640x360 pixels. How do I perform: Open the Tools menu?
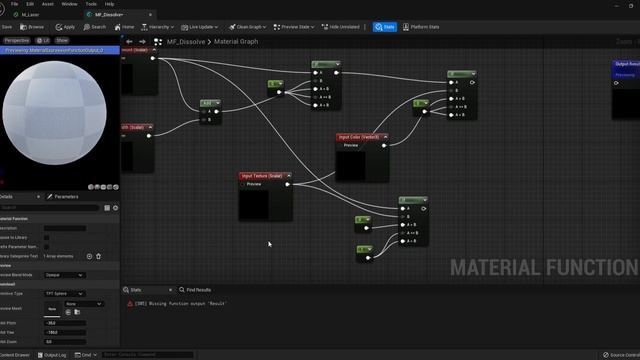[91, 4]
